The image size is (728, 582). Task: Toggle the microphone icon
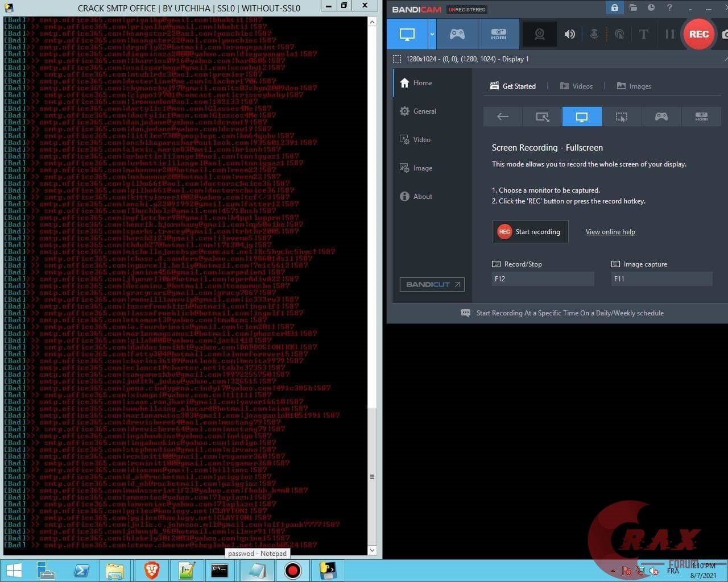pos(594,34)
